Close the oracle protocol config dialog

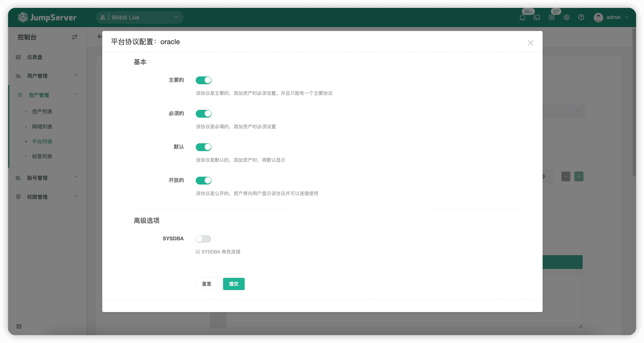pyautogui.click(x=530, y=43)
